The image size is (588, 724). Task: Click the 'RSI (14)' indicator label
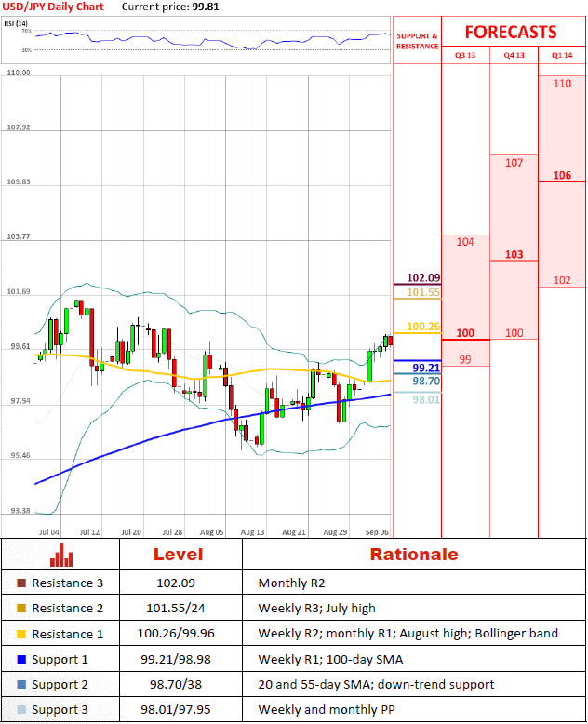coord(16,23)
